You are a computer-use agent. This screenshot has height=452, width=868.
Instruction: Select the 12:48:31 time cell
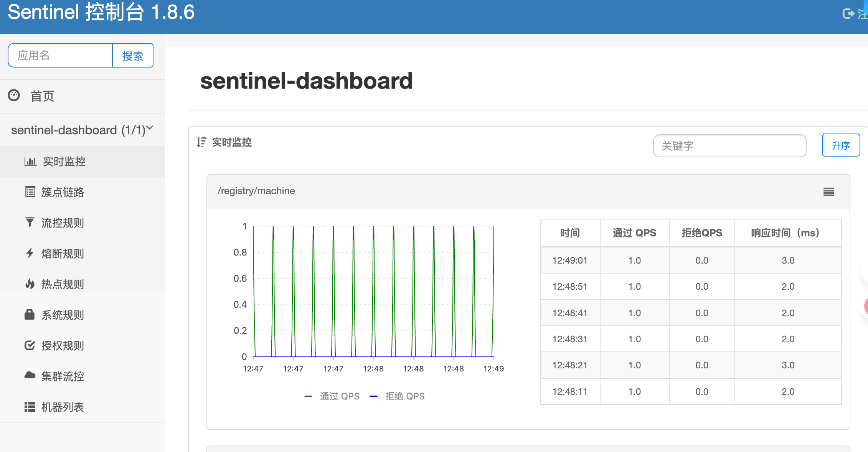click(x=570, y=339)
